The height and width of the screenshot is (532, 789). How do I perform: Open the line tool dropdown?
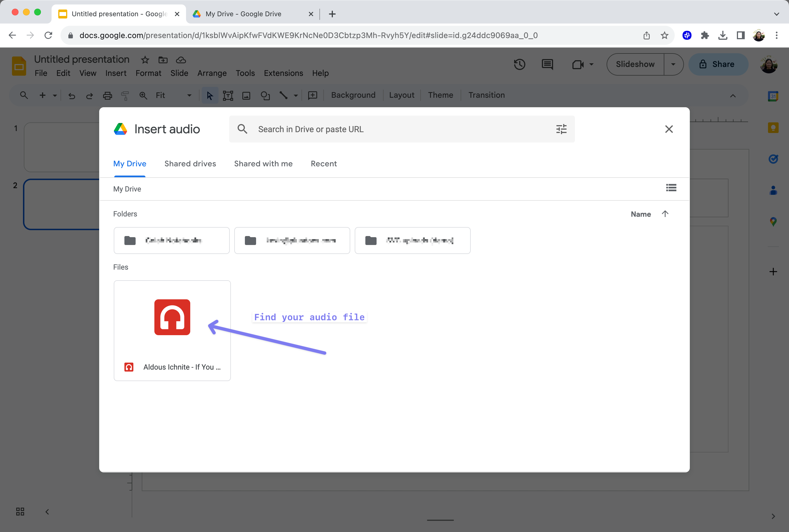[295, 95]
